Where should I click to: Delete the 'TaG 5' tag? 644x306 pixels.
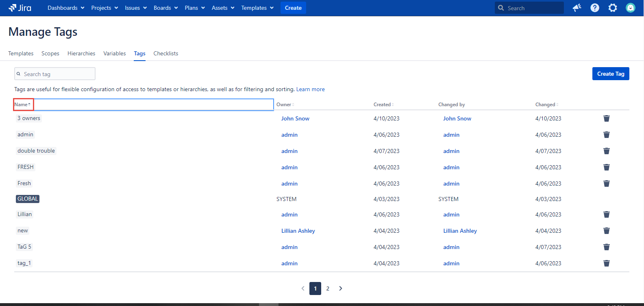click(x=607, y=247)
